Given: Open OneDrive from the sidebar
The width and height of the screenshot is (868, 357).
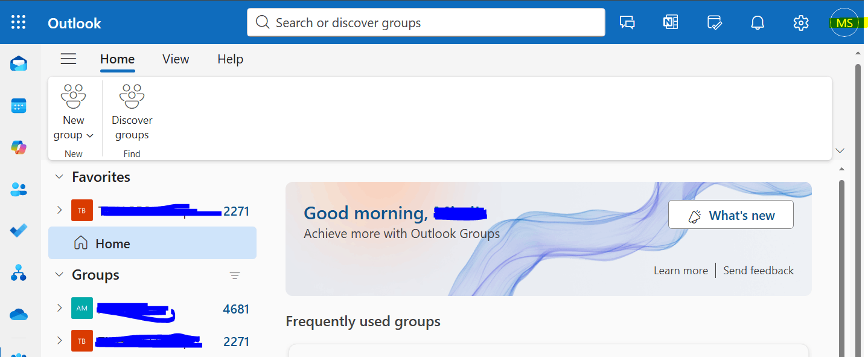Looking at the screenshot, I should 19,314.
